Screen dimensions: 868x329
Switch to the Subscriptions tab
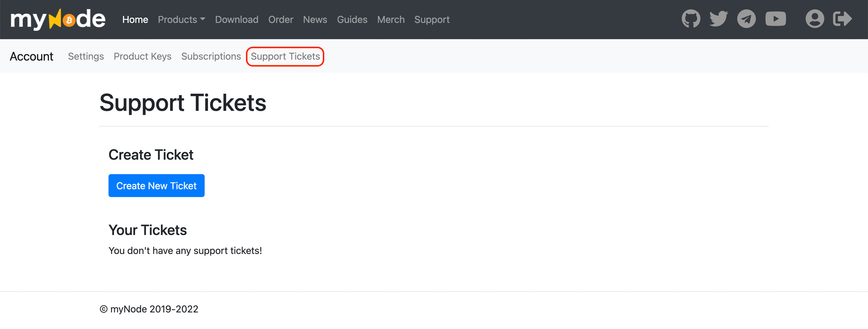[211, 56]
